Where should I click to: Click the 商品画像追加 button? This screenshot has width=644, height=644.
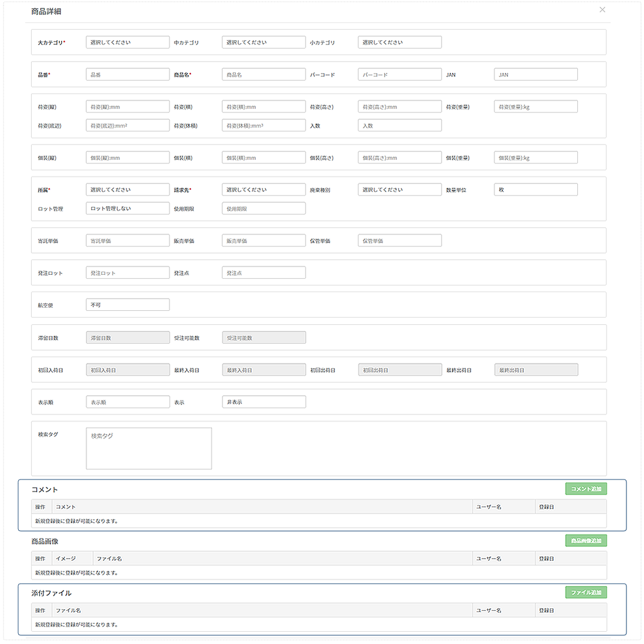(x=586, y=541)
